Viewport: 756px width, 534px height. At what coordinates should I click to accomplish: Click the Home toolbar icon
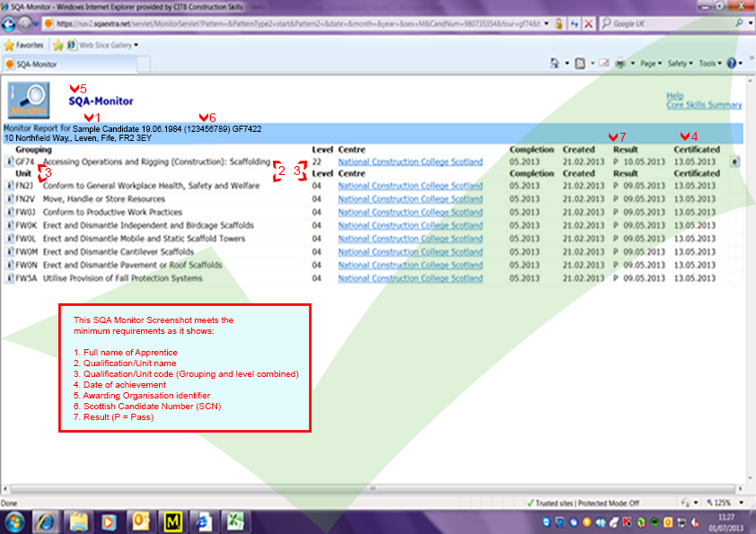click(x=555, y=63)
